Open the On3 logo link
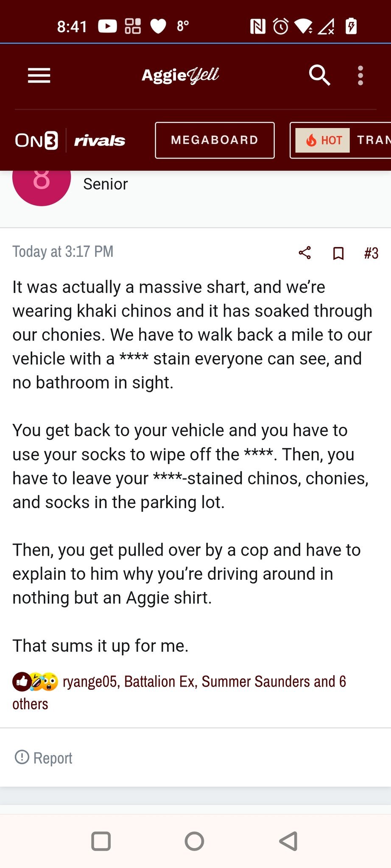This screenshot has width=391, height=868. [x=37, y=140]
